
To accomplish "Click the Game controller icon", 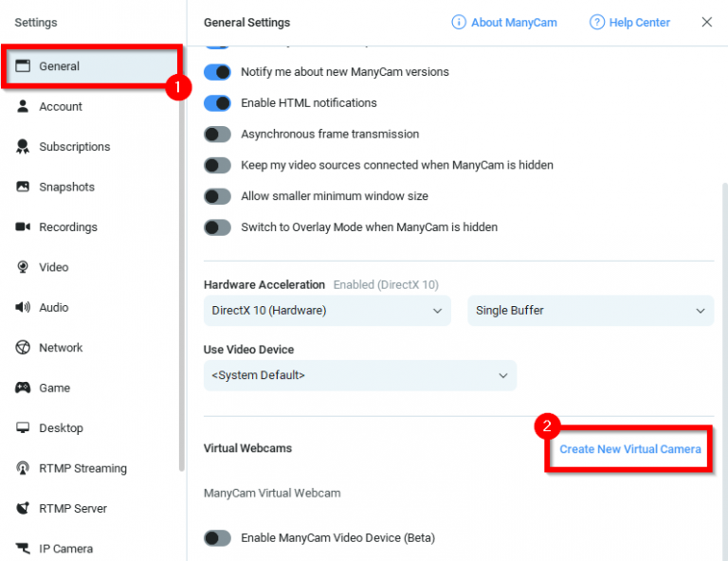I will tap(23, 388).
